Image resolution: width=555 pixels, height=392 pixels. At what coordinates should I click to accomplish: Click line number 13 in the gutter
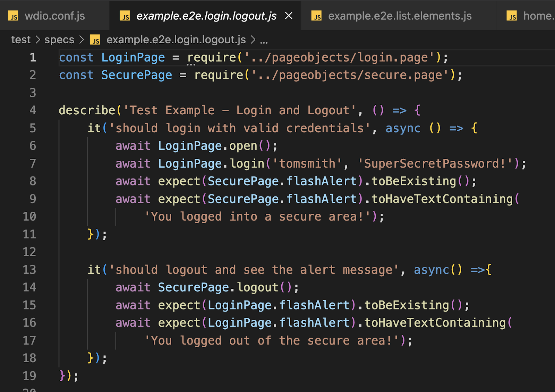pyautogui.click(x=29, y=269)
